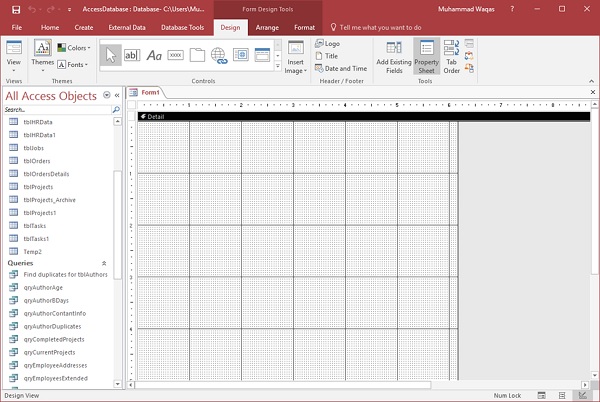The image size is (600, 402).
Task: Open the Tab Order dialog
Action: [452, 58]
